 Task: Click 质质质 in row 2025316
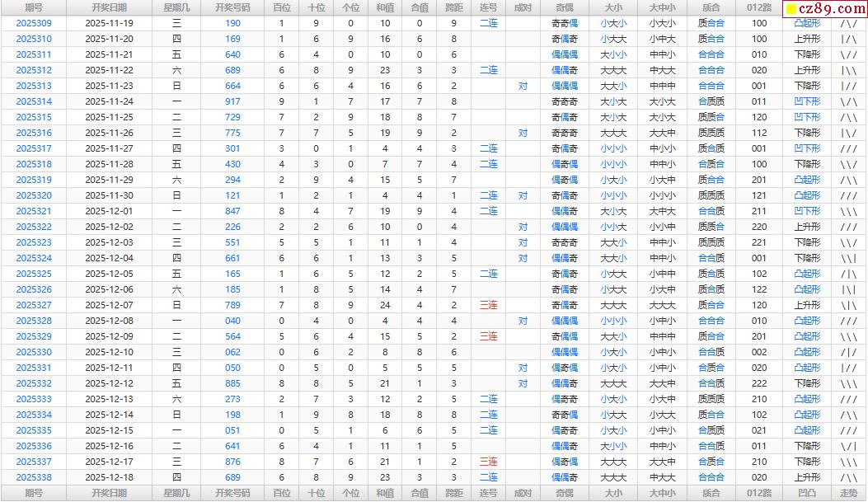click(x=711, y=133)
